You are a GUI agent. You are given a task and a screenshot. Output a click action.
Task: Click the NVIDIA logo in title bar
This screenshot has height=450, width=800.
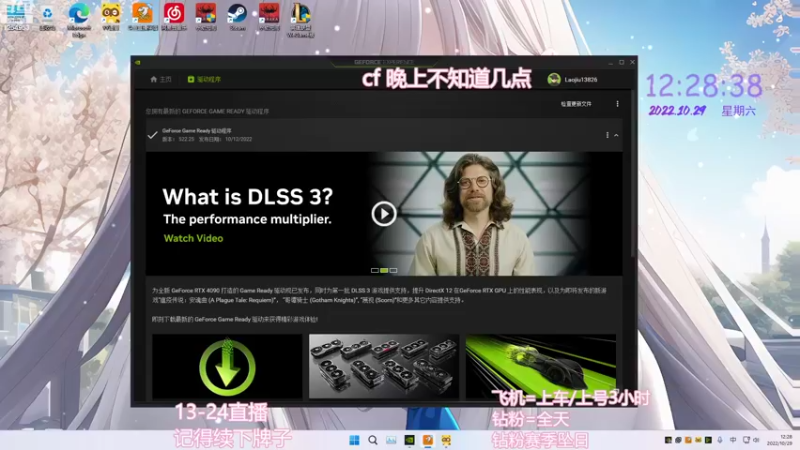(138, 62)
